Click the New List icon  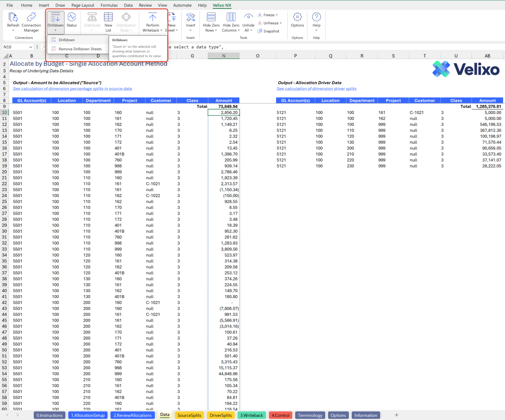tap(108, 18)
